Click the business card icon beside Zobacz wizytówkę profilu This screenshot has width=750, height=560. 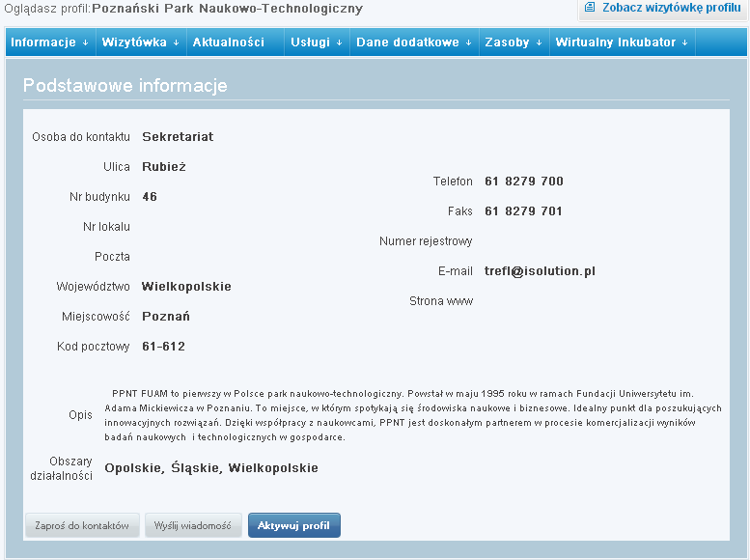coord(590,7)
